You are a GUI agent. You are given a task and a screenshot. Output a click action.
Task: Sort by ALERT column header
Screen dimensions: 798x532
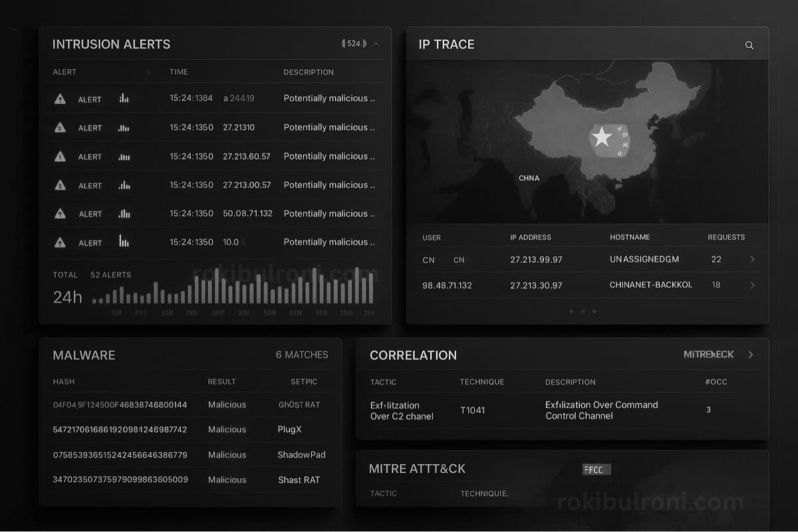pyautogui.click(x=65, y=72)
